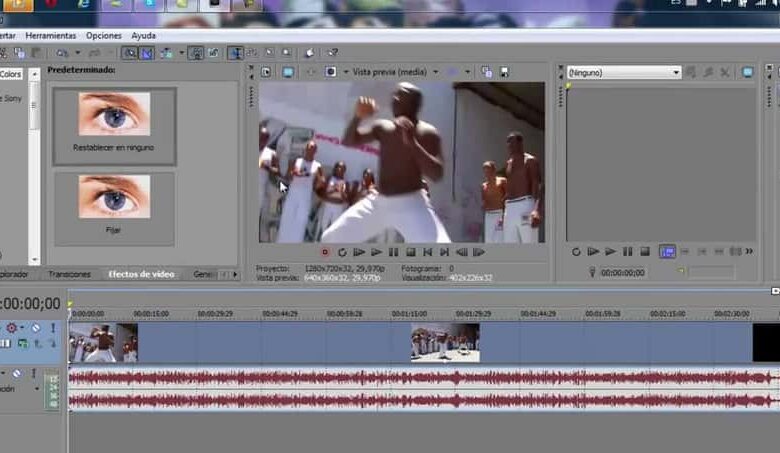Select the Fijar preset thumbnail
Screen dimensions: 780x453
pyautogui.click(x=114, y=209)
